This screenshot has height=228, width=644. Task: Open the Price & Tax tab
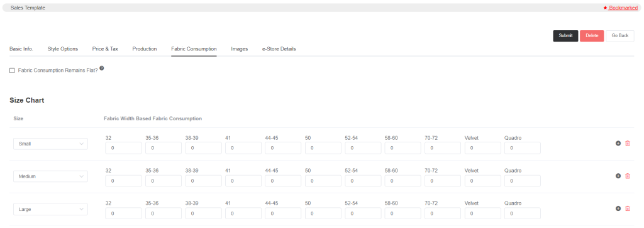click(105, 48)
